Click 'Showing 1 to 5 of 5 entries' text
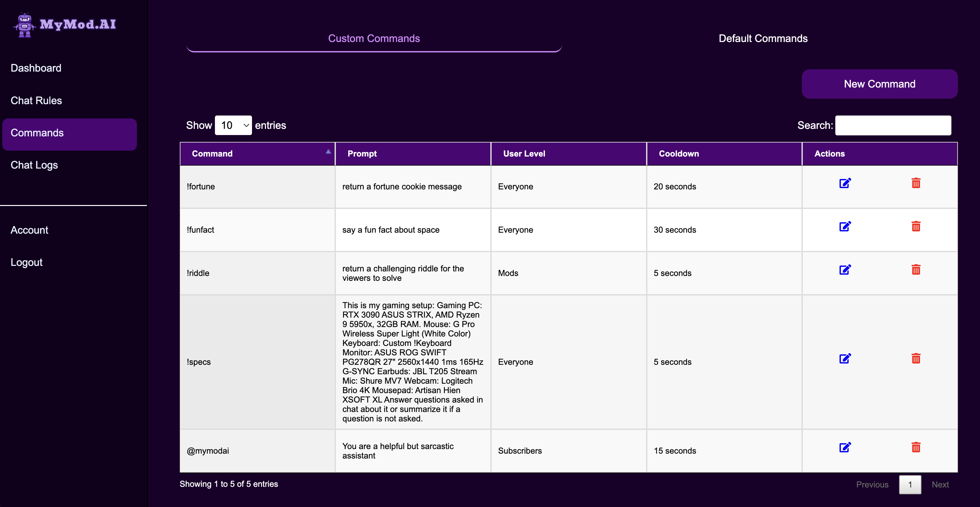This screenshot has width=980, height=507. (229, 484)
